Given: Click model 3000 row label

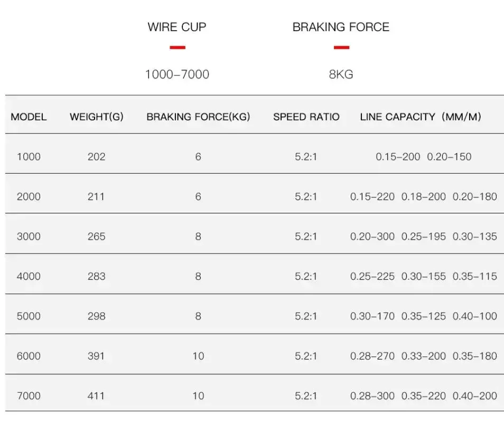Looking at the screenshot, I should tap(29, 237).
